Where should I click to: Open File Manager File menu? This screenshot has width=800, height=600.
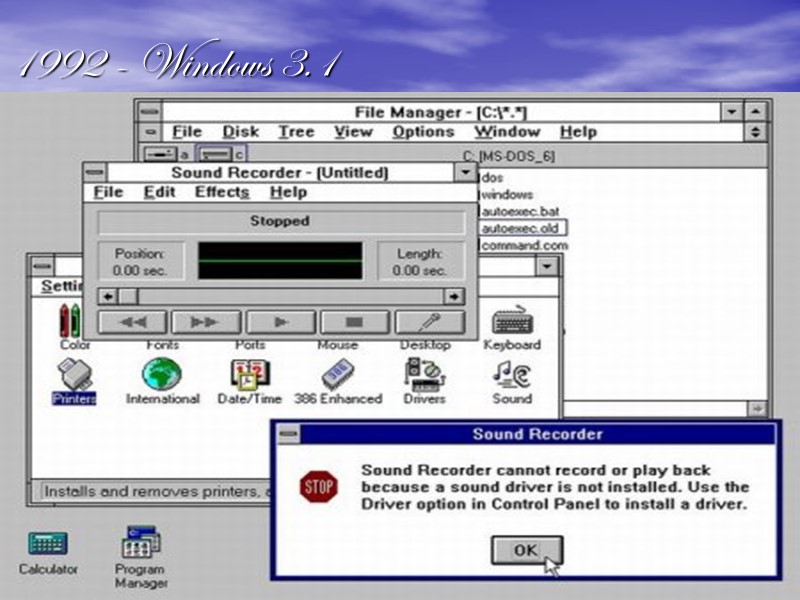click(x=187, y=132)
